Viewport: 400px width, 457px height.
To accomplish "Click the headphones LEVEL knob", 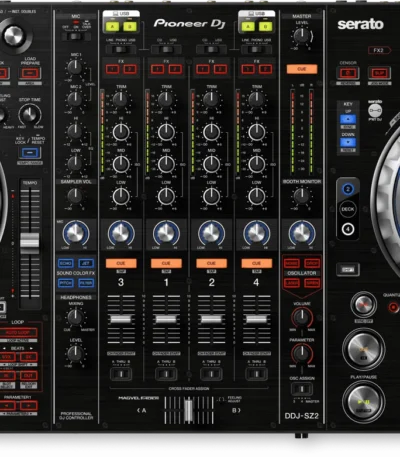I will (76, 353).
